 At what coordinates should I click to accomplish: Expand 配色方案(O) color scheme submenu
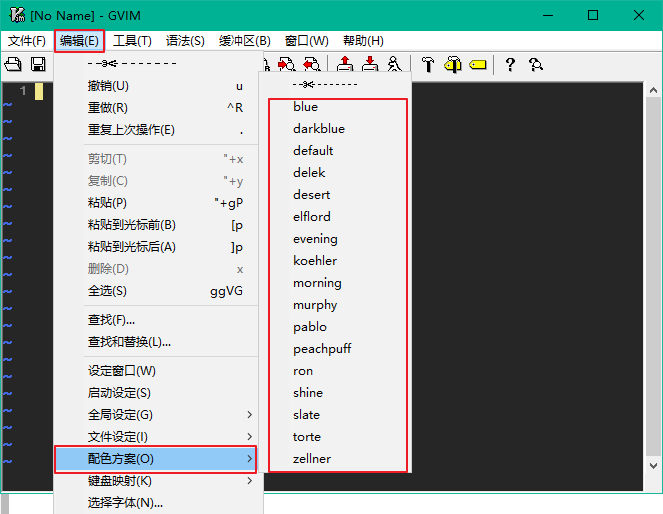pos(156,459)
